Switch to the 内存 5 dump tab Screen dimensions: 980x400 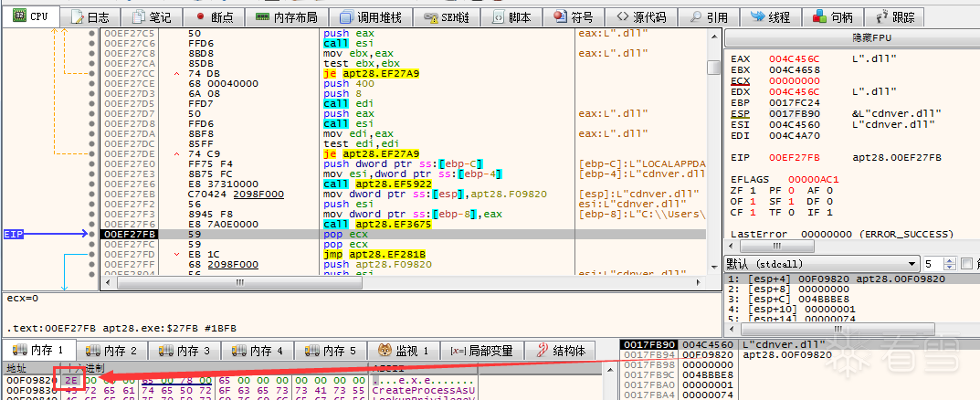(331, 351)
